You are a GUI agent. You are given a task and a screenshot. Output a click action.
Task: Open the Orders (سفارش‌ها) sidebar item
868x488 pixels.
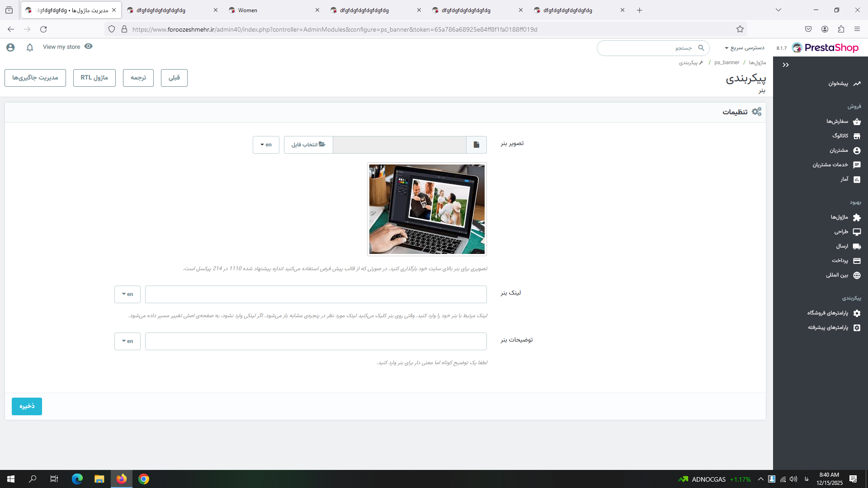tap(843, 122)
